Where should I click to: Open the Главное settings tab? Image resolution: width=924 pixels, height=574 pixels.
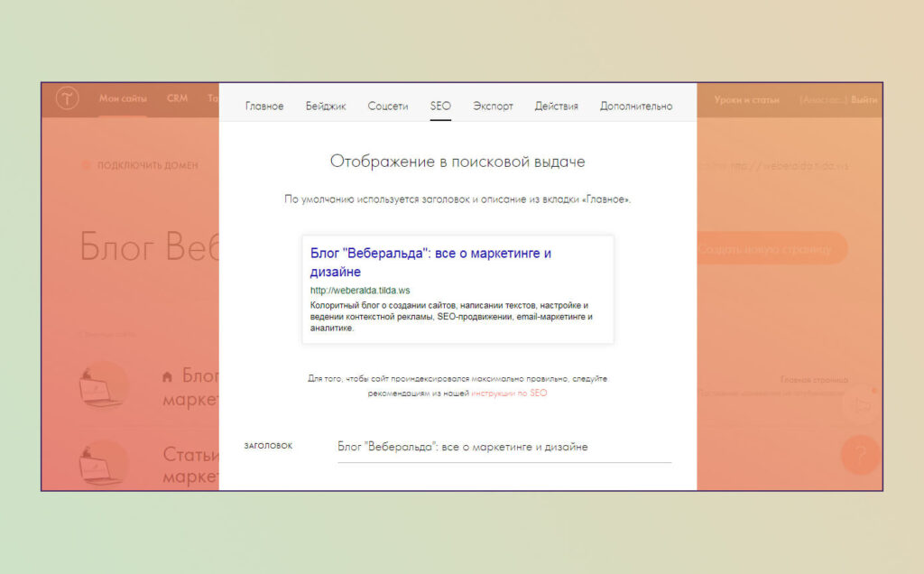point(264,106)
